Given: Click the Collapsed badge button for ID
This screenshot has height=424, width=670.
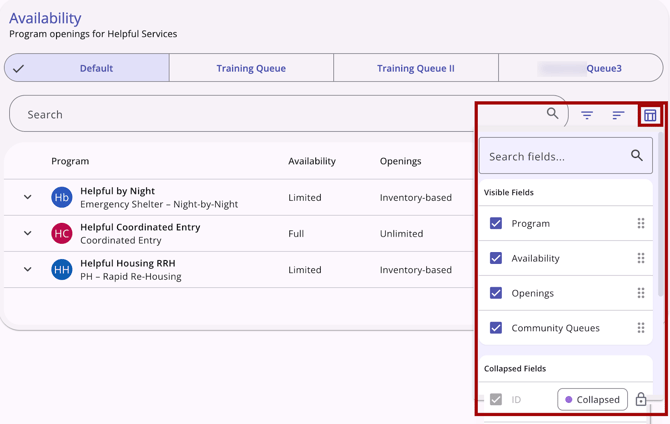Looking at the screenshot, I should coord(592,399).
